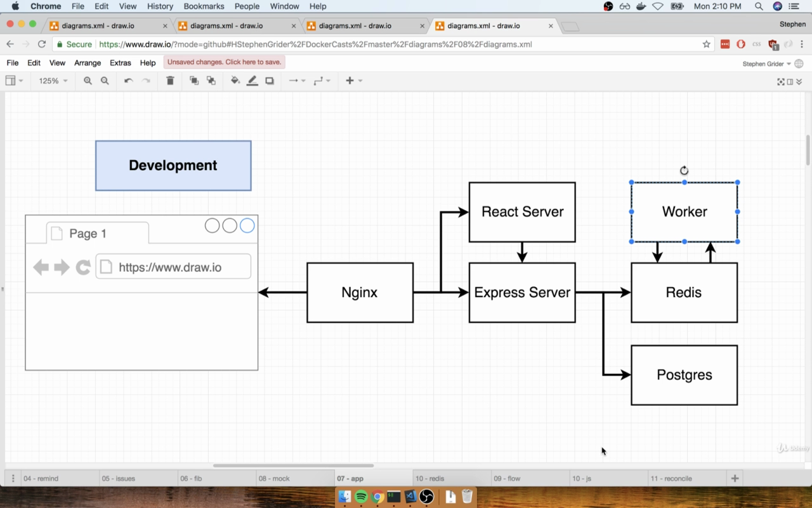
Task: Click the vertical scrollbar thumb
Action: click(808, 150)
